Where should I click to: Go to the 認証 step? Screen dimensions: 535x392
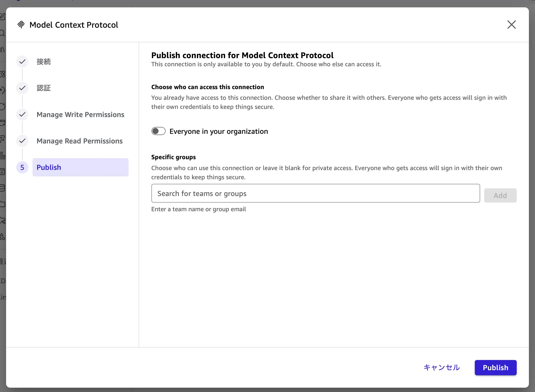43,88
